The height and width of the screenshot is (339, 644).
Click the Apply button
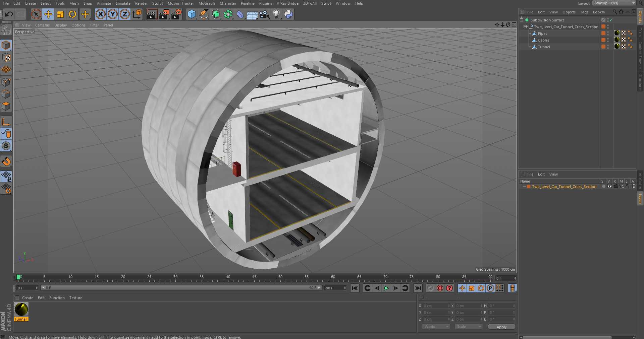coord(501,327)
